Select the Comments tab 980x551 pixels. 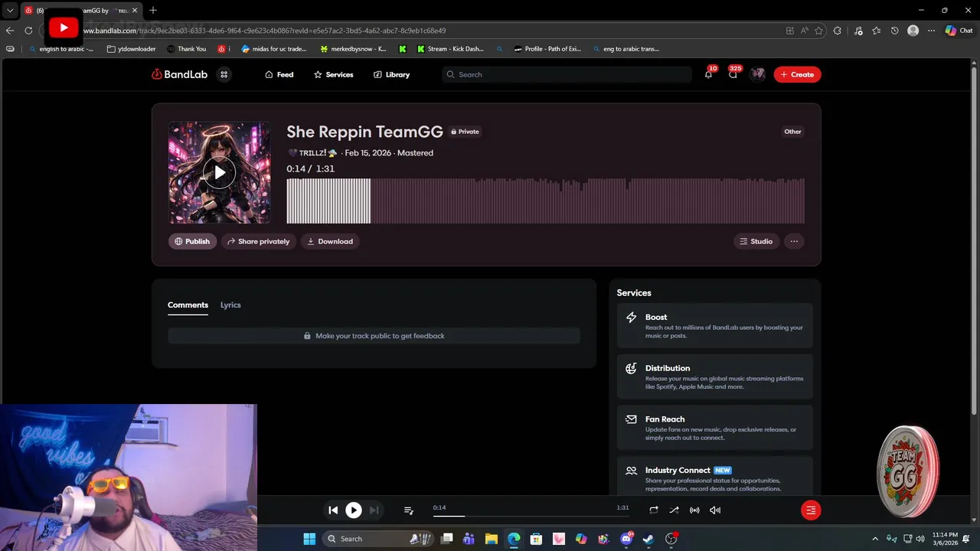(188, 305)
